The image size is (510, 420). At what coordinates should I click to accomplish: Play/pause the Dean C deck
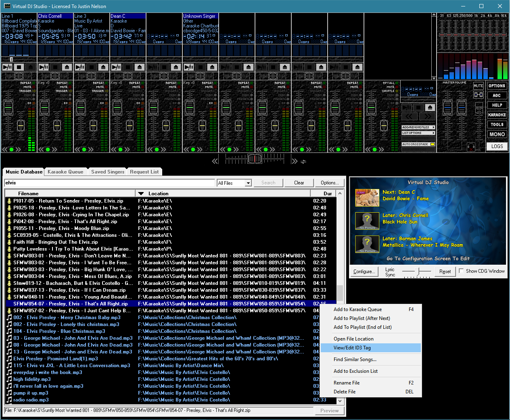click(117, 67)
